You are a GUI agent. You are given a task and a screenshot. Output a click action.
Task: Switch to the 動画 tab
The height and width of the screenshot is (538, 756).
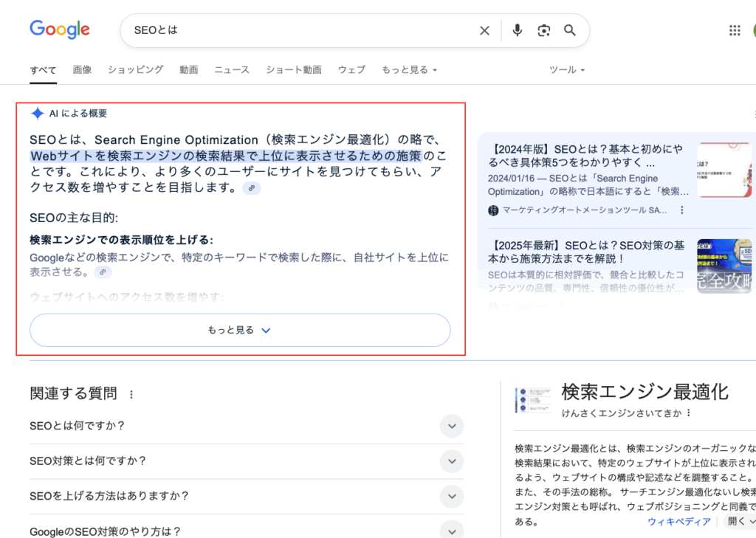[x=188, y=69]
